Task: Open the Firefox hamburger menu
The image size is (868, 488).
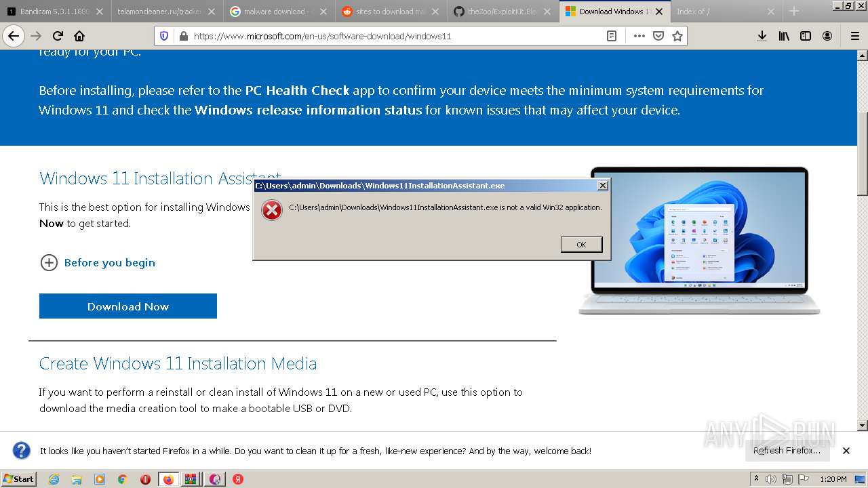Action: point(854,36)
